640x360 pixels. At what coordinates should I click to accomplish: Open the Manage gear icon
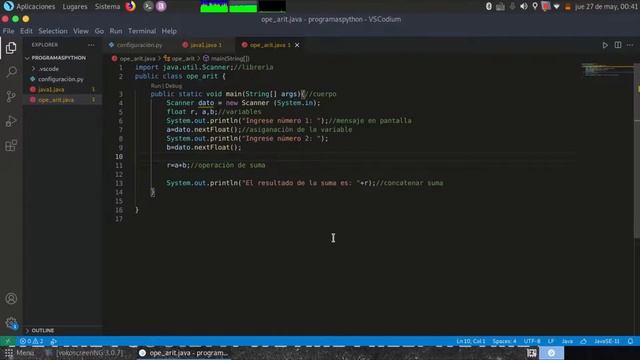11,323
